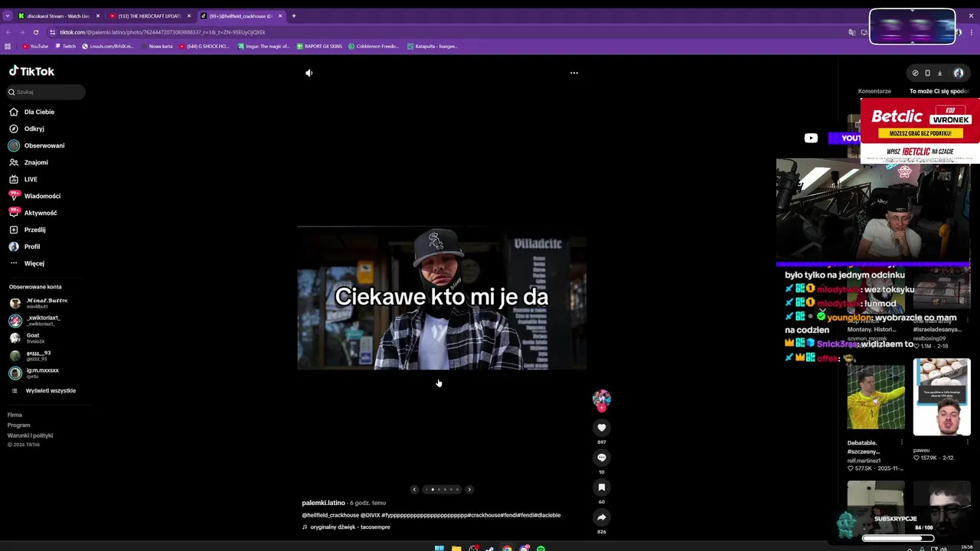Image resolution: width=980 pixels, height=551 pixels.
Task: Switch to 'To może Ci się spodobać' tab
Action: (x=939, y=91)
